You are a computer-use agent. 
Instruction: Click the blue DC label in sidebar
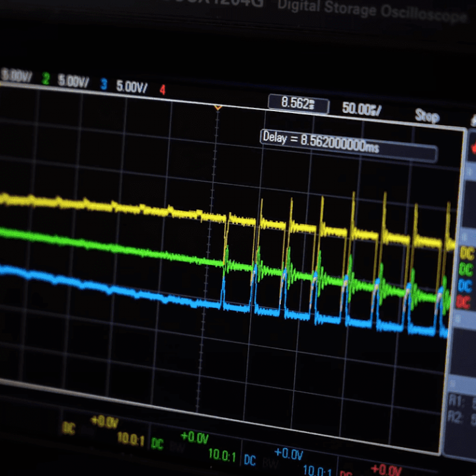467,286
